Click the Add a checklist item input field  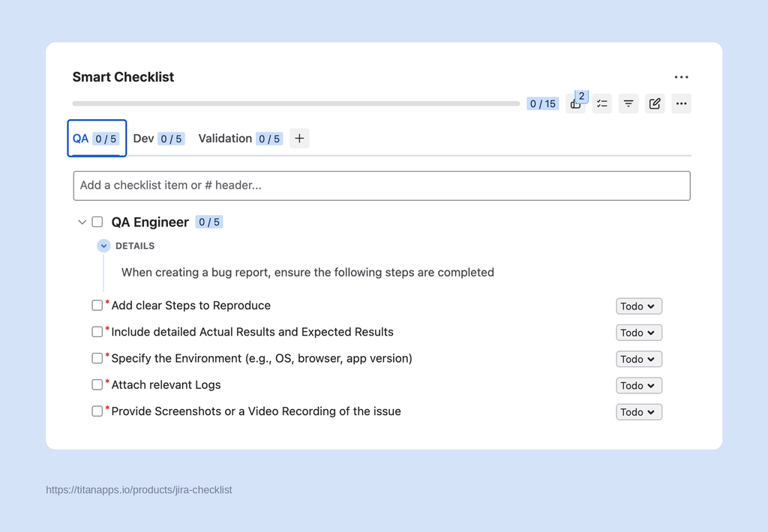(x=382, y=186)
